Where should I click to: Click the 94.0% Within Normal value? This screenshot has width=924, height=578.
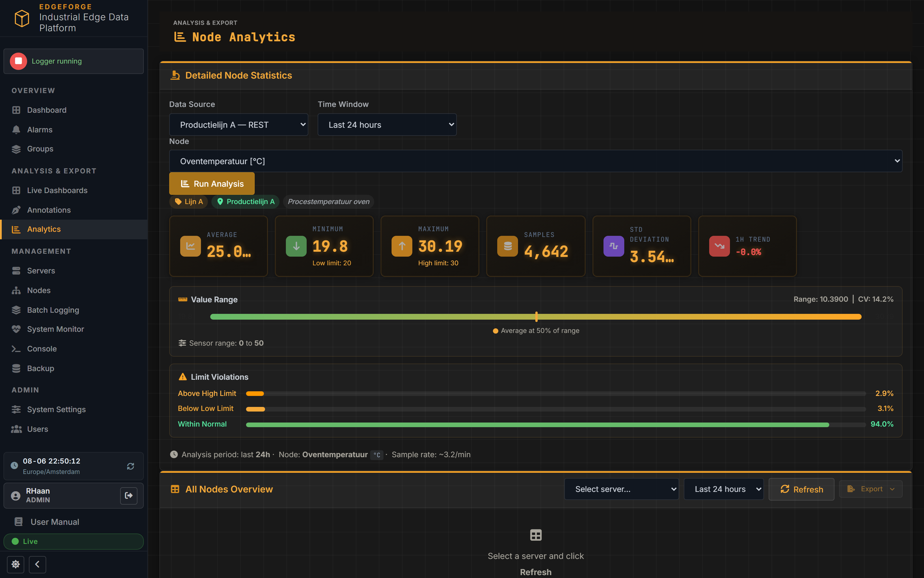click(x=882, y=424)
